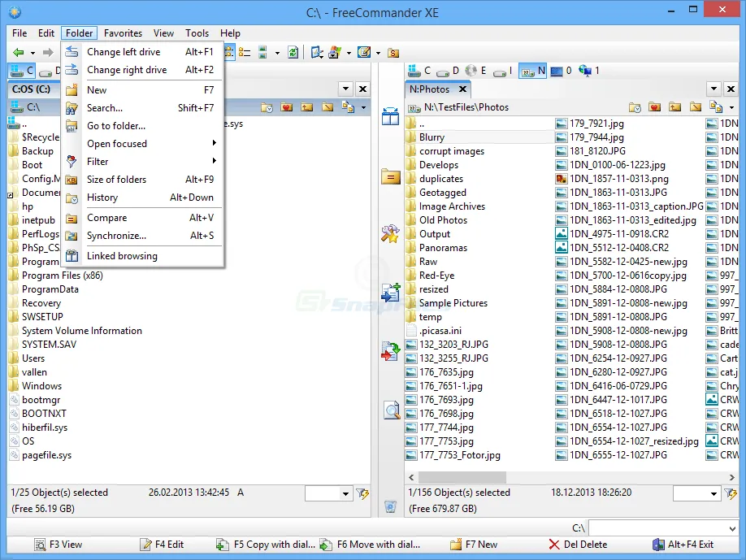Click the right panel horizontal scrollbar thumb

click(462, 477)
